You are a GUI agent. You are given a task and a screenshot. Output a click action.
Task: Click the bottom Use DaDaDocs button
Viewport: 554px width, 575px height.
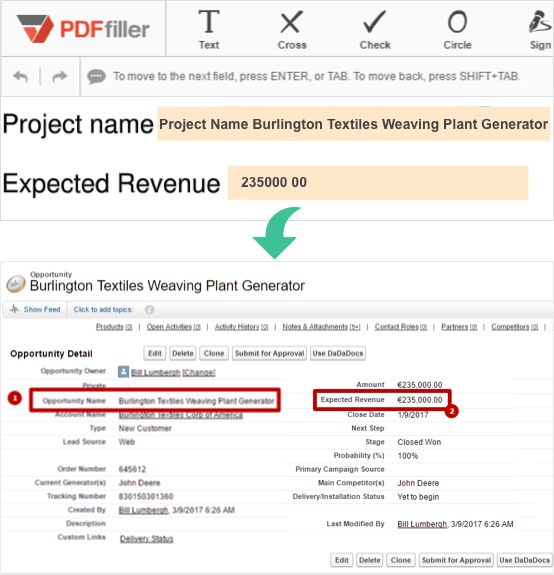pos(525,560)
